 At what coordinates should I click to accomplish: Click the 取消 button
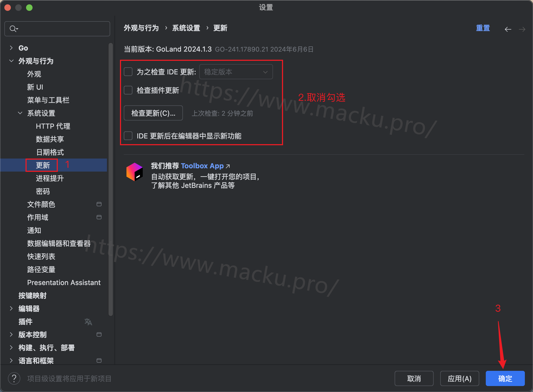414,378
